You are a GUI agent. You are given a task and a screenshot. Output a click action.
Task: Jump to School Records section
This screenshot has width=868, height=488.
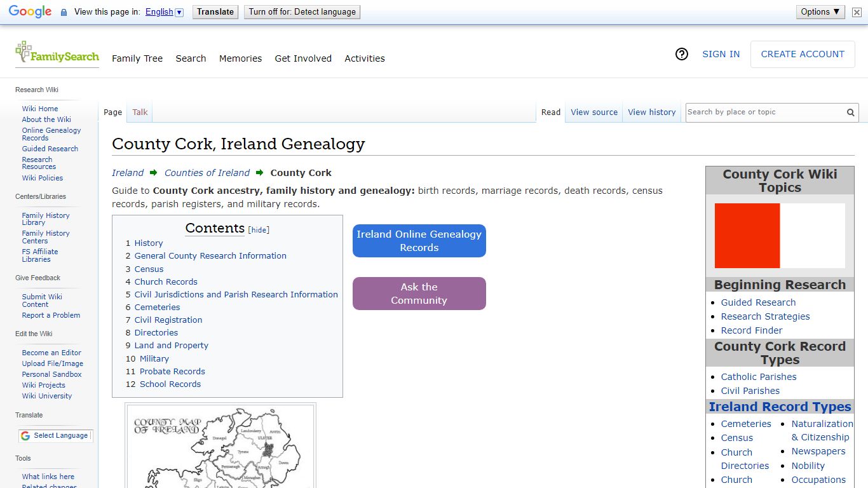170,384
